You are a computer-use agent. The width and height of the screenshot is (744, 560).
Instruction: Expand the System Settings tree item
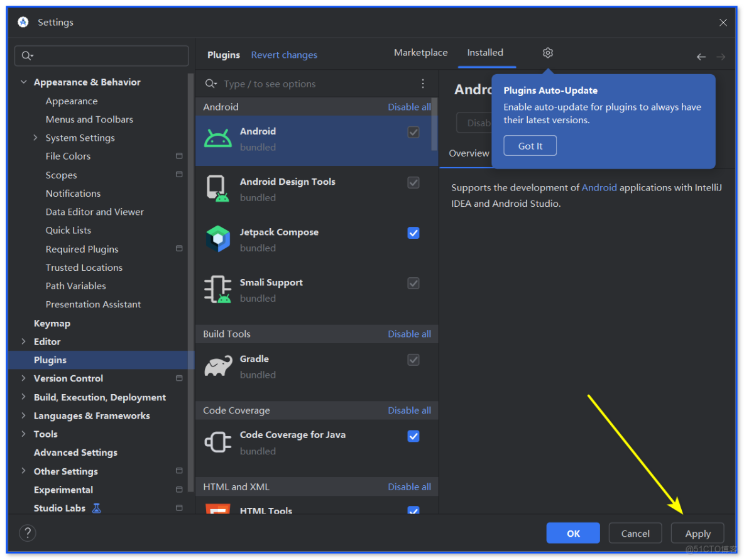point(36,138)
